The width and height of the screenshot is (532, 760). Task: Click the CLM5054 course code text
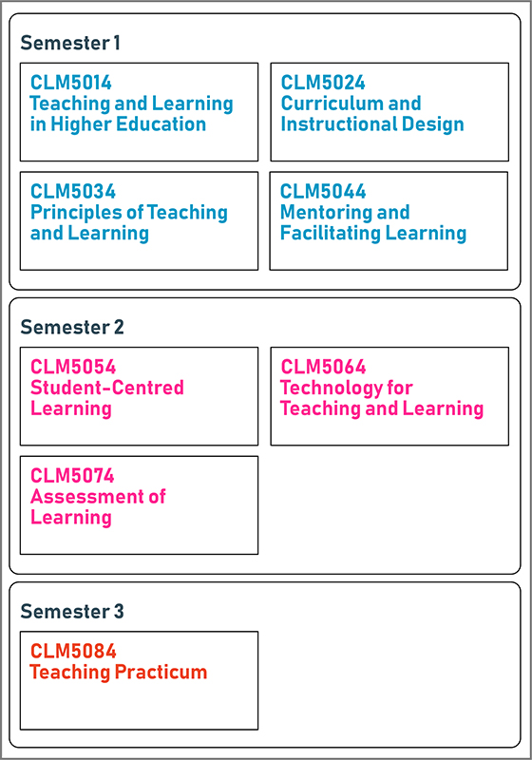click(x=73, y=367)
